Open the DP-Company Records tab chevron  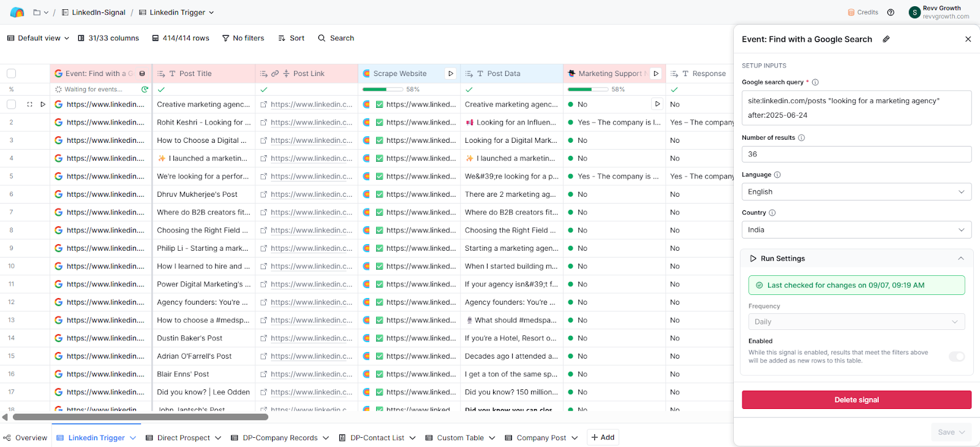(x=326, y=438)
